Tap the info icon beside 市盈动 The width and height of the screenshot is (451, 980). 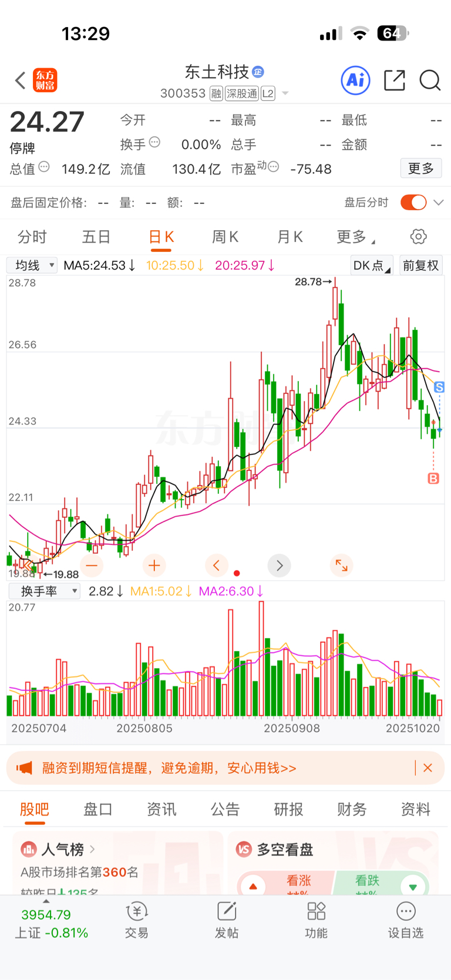pos(273,167)
